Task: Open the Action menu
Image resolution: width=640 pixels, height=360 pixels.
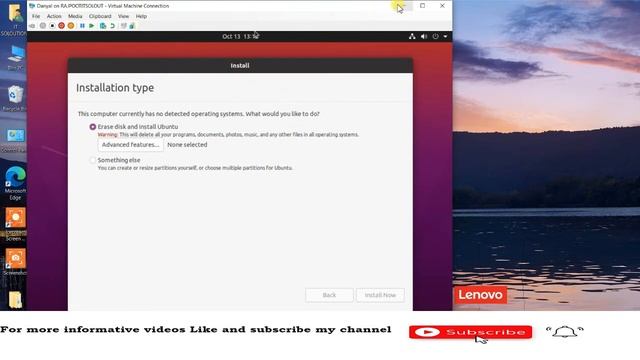Action: (54, 16)
